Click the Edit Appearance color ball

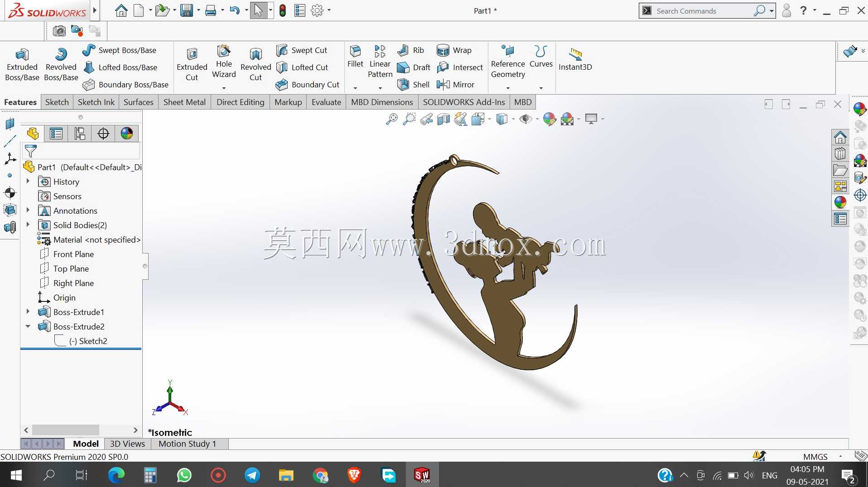pyautogui.click(x=549, y=119)
